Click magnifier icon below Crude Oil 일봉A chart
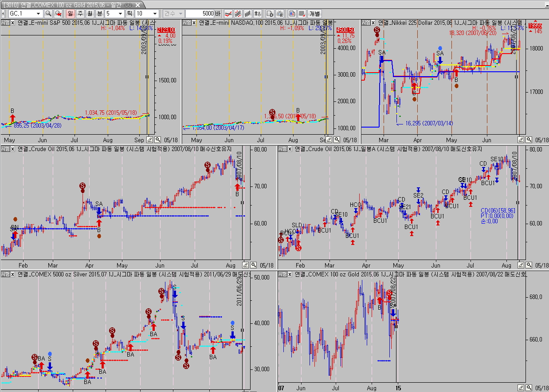This screenshot has height=392, width=549. [530, 265]
